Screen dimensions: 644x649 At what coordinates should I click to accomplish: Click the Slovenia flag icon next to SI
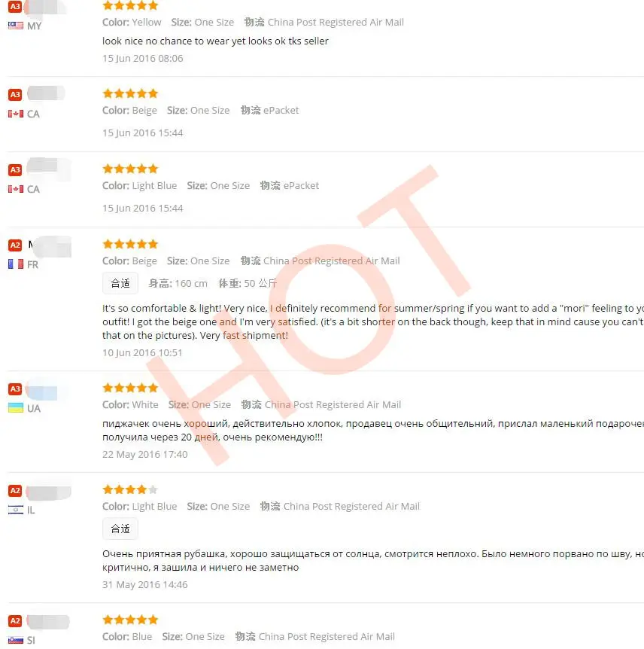pos(16,640)
